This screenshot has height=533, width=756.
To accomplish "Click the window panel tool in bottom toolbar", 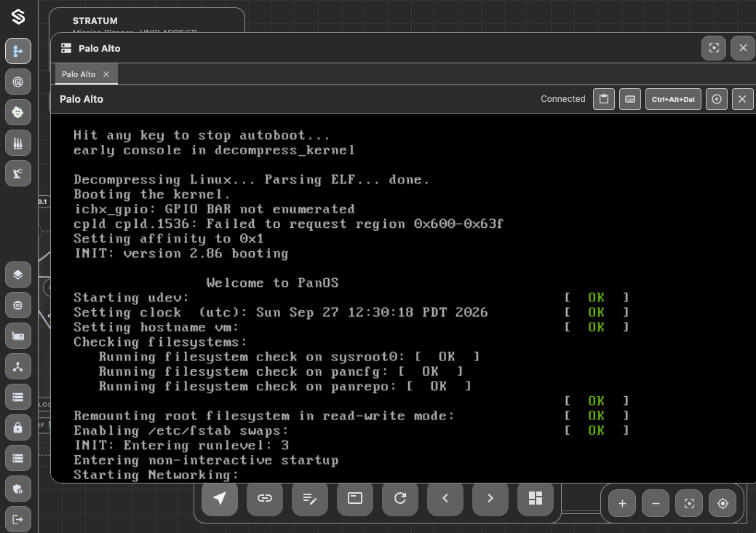I will [x=355, y=498].
